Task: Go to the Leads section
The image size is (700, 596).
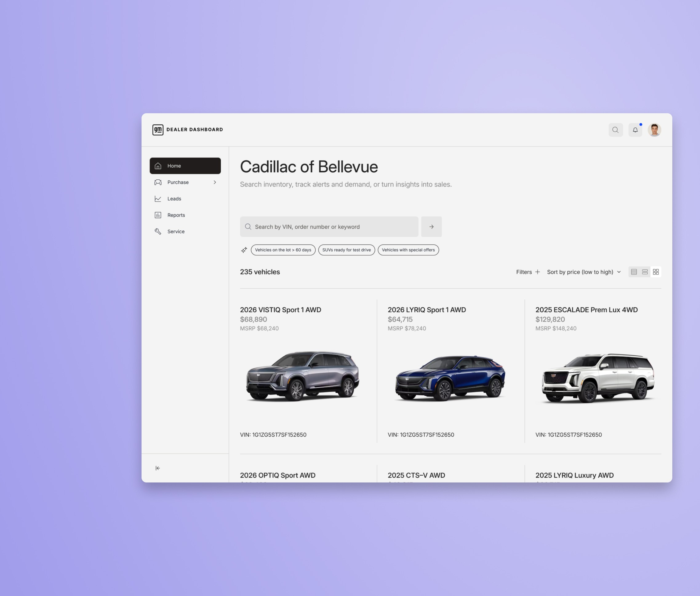Action: click(174, 199)
